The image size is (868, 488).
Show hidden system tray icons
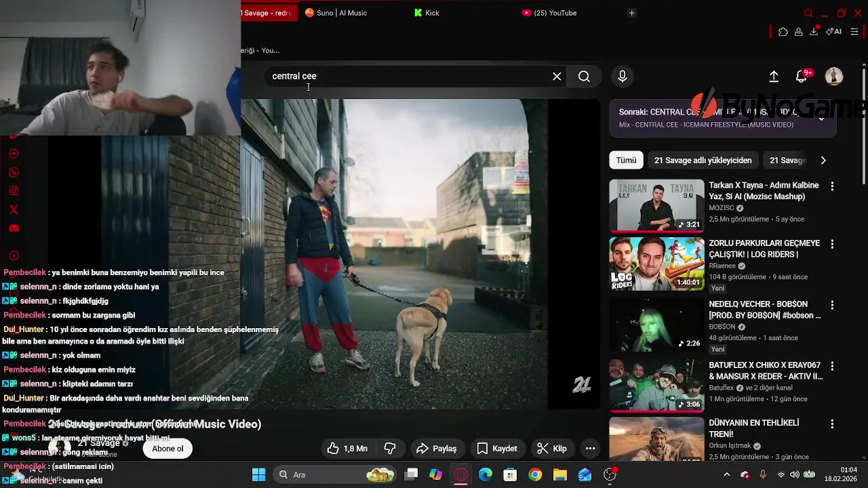[x=726, y=474]
